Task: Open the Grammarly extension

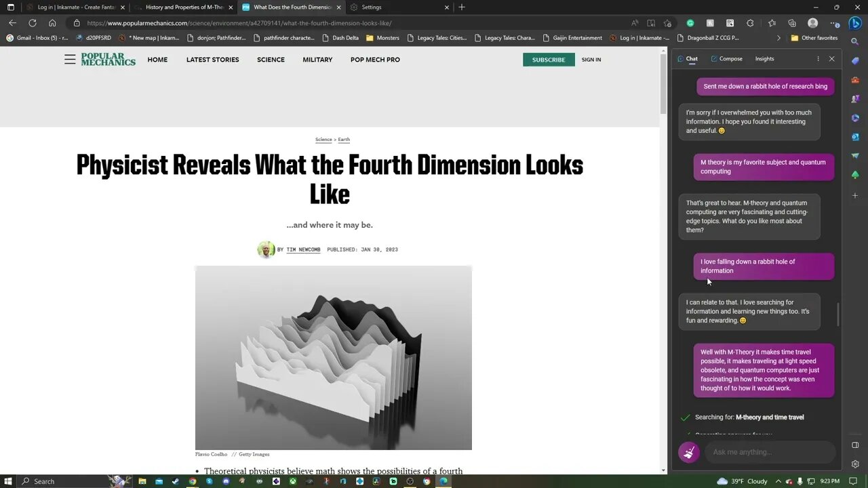Action: click(x=690, y=23)
